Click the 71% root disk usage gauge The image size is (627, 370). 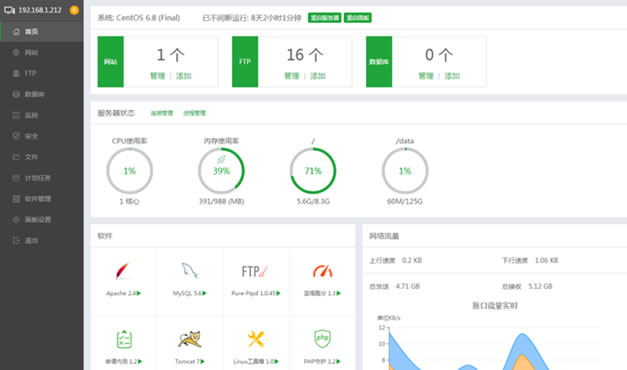pos(313,171)
